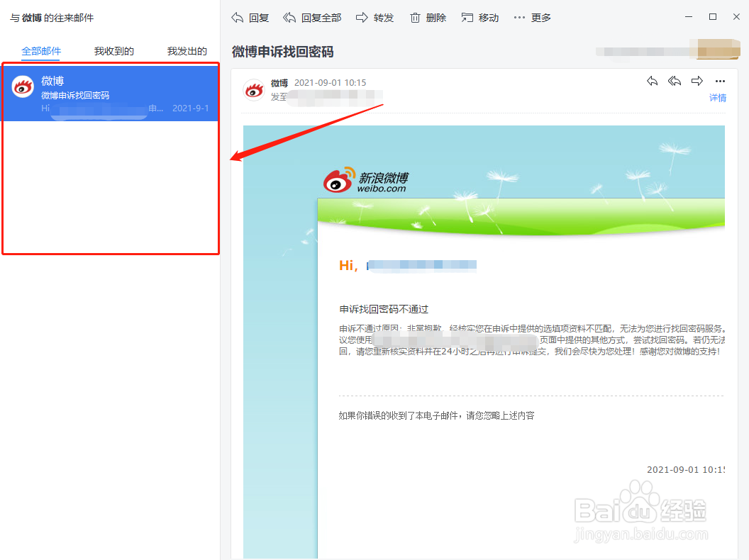The height and width of the screenshot is (560, 749).
Task: Click the sender name 微博 in message header
Action: (x=279, y=83)
